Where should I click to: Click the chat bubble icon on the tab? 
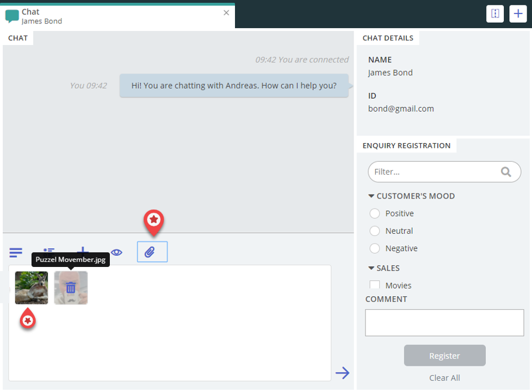tap(12, 16)
